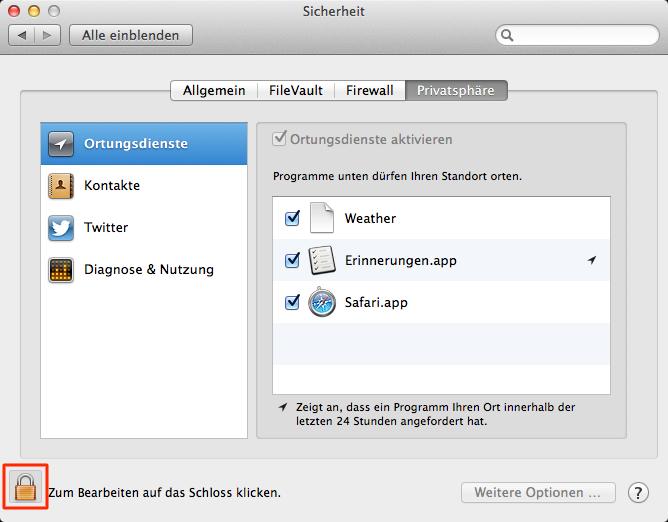Go back with the left arrow button
The image size is (668, 522).
tap(21, 35)
